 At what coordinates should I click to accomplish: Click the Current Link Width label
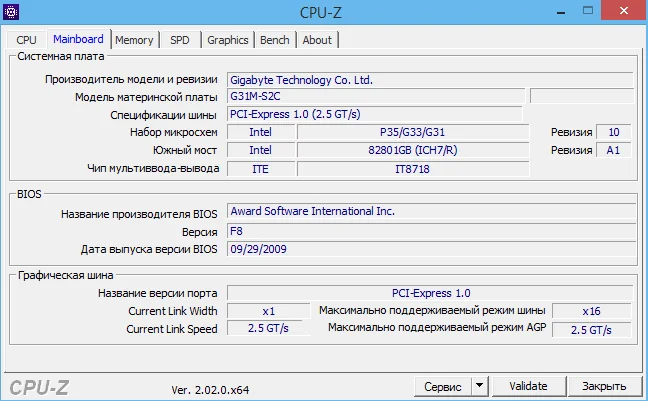pos(173,311)
